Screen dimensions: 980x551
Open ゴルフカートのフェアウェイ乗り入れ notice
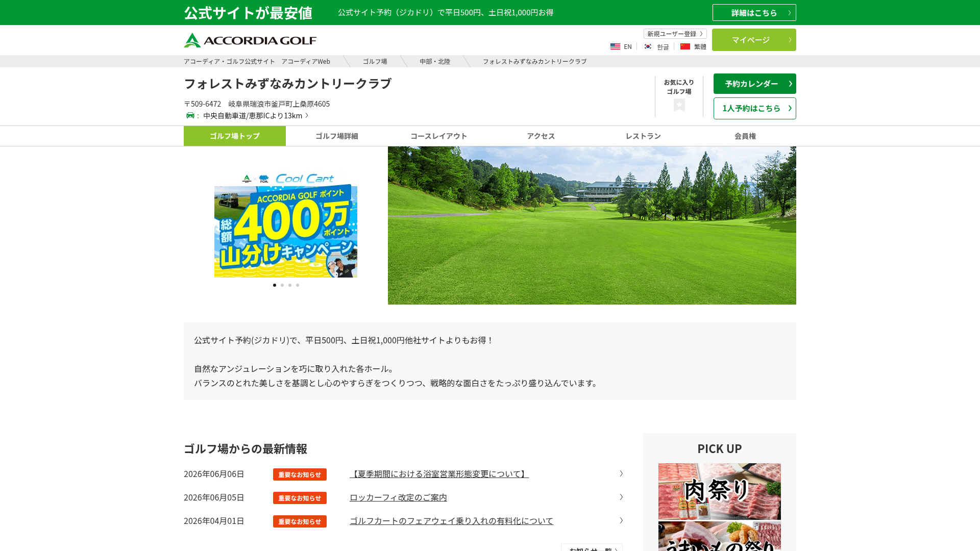click(451, 521)
